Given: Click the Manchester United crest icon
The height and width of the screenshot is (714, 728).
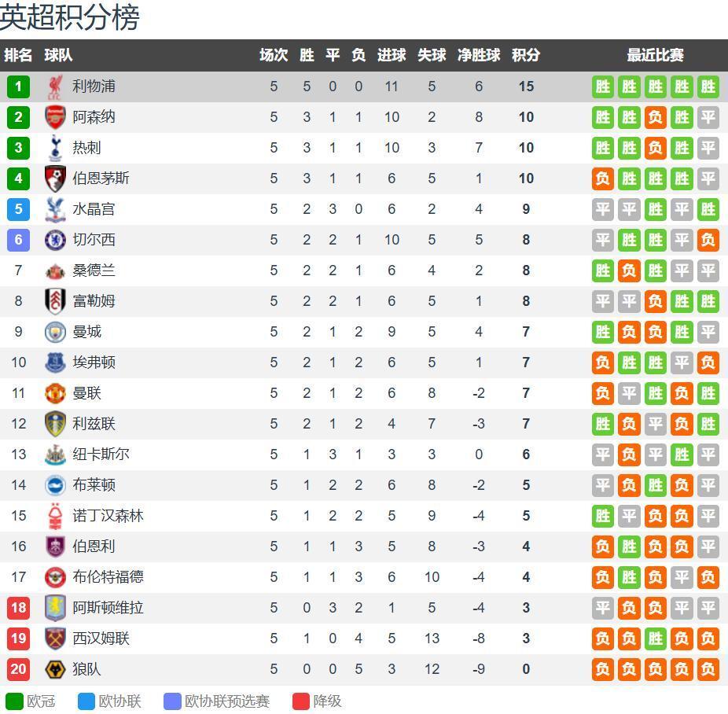Looking at the screenshot, I should (x=55, y=393).
